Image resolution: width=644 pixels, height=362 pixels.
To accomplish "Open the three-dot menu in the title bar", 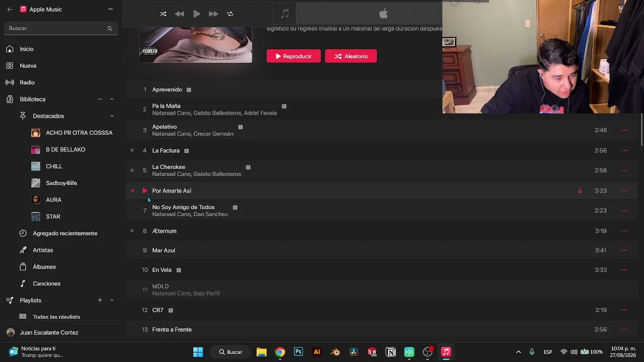I will (x=111, y=9).
